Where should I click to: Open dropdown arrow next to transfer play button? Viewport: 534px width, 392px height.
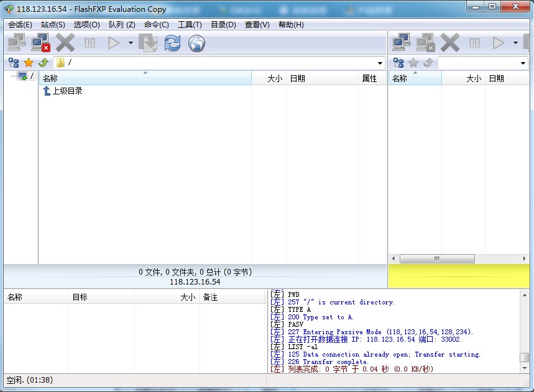coord(131,43)
